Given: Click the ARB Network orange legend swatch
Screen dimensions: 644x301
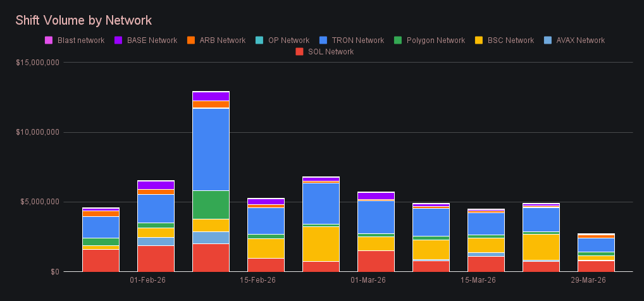Looking at the screenshot, I should (x=190, y=40).
